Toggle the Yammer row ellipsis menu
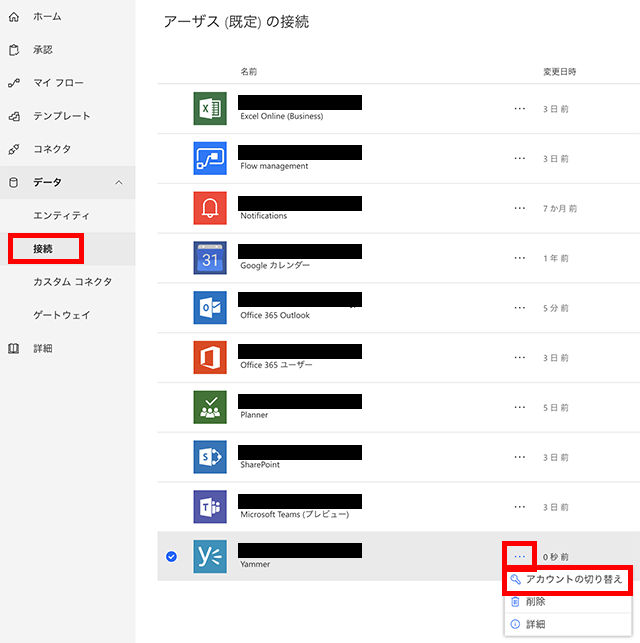Screen dimensions: 640x643 pos(519,556)
